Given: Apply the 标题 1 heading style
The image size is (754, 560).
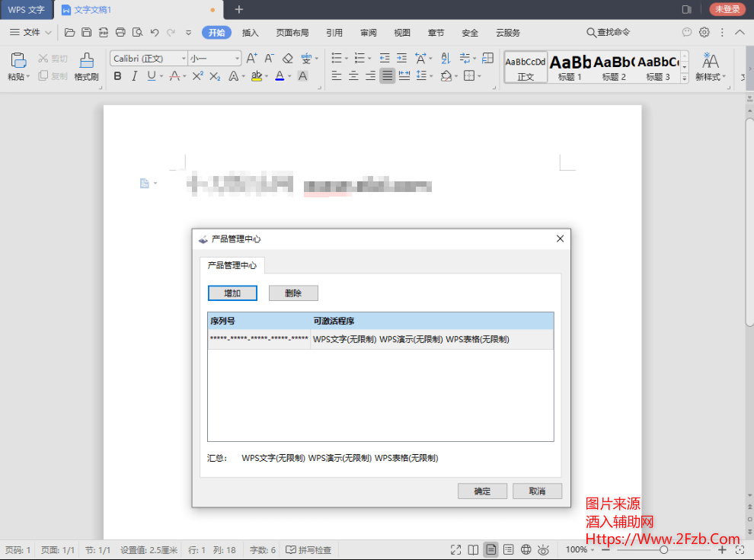Looking at the screenshot, I should click(x=570, y=67).
